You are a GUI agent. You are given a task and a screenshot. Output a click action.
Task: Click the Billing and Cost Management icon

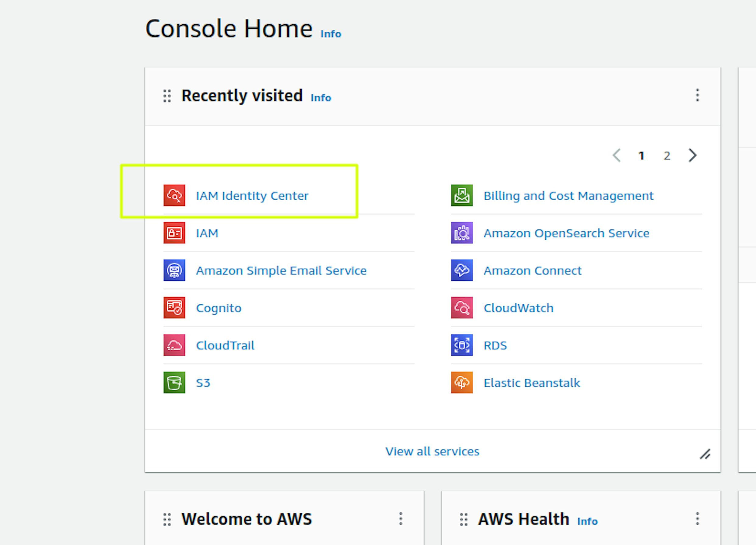(462, 195)
